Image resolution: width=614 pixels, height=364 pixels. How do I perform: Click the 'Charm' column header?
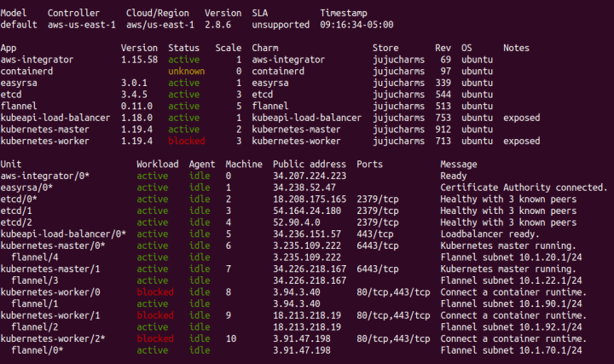[x=265, y=48]
